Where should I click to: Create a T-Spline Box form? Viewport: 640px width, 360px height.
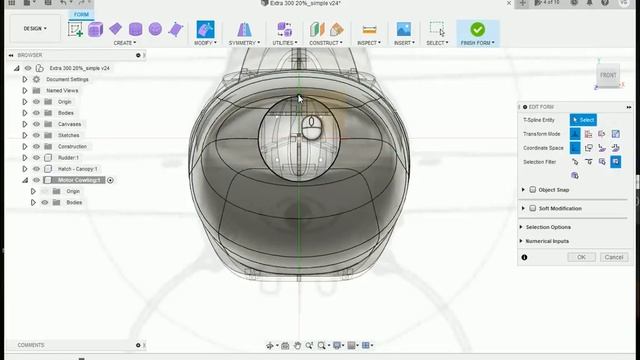(x=95, y=29)
